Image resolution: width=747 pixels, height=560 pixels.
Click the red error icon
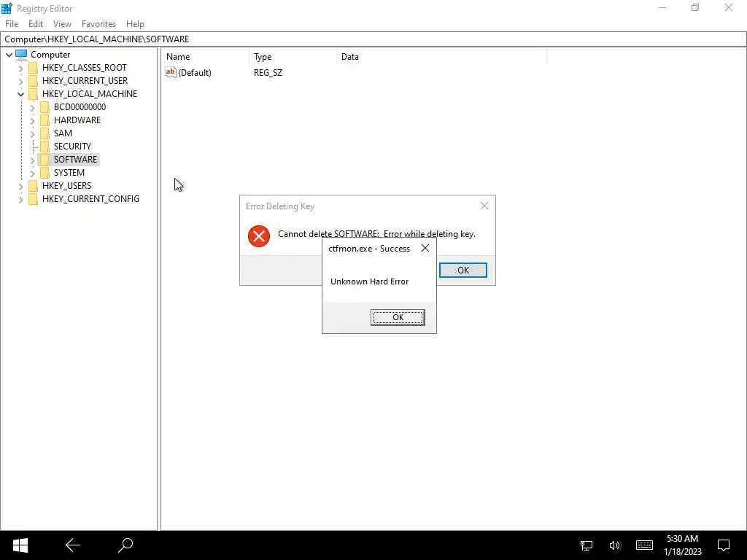coord(259,236)
